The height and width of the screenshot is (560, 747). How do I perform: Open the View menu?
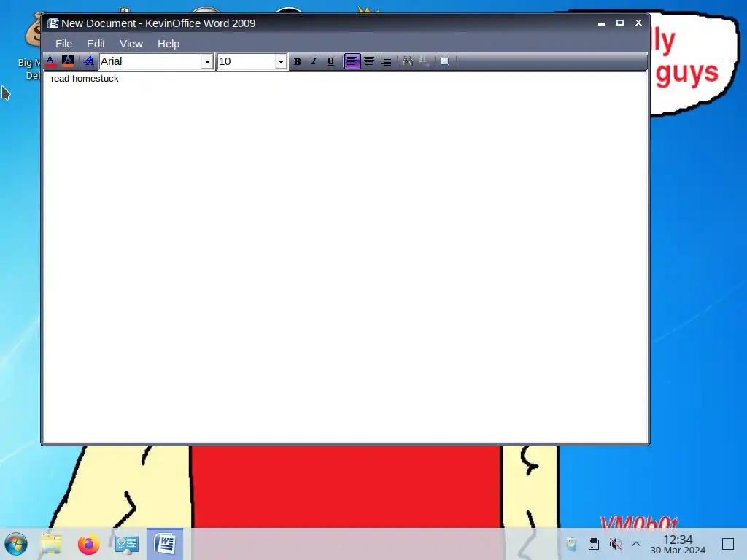click(x=131, y=44)
